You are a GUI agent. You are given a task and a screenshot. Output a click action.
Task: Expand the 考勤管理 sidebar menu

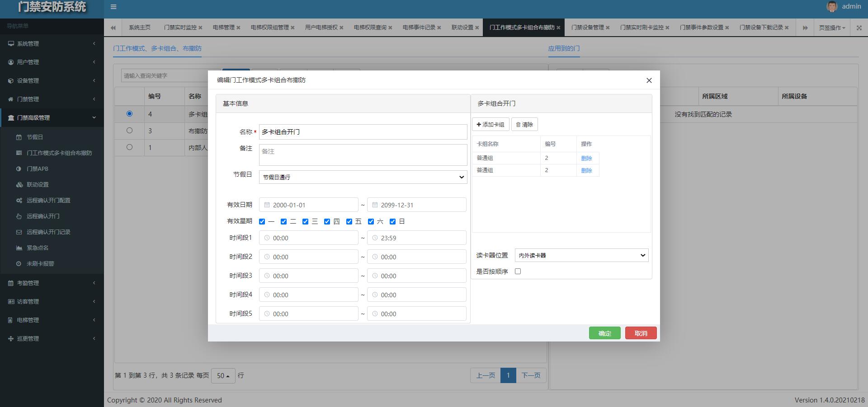[28, 283]
